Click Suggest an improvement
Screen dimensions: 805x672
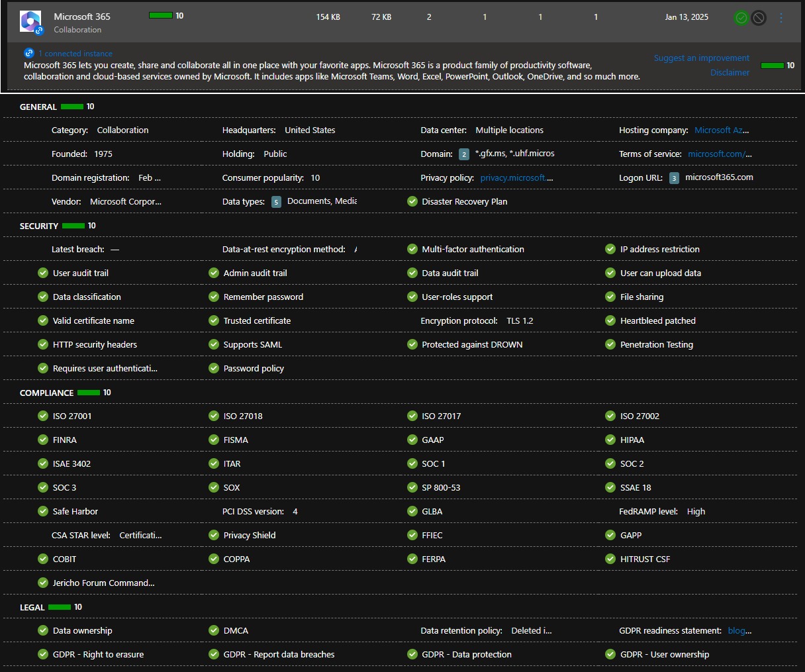(x=701, y=58)
